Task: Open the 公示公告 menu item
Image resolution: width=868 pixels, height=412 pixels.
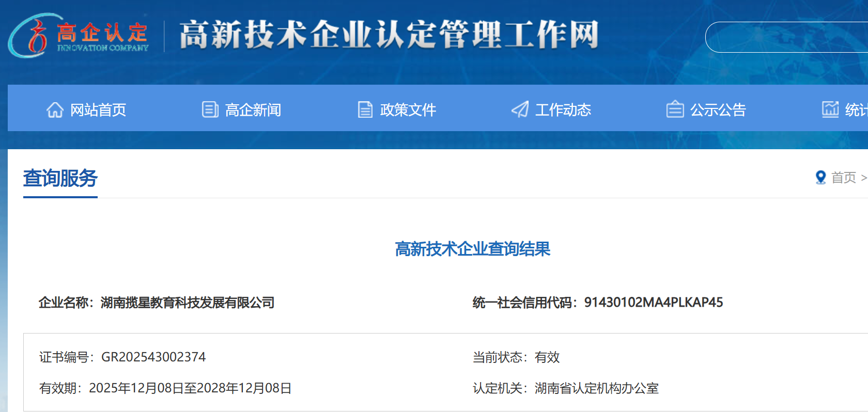Action: click(718, 110)
